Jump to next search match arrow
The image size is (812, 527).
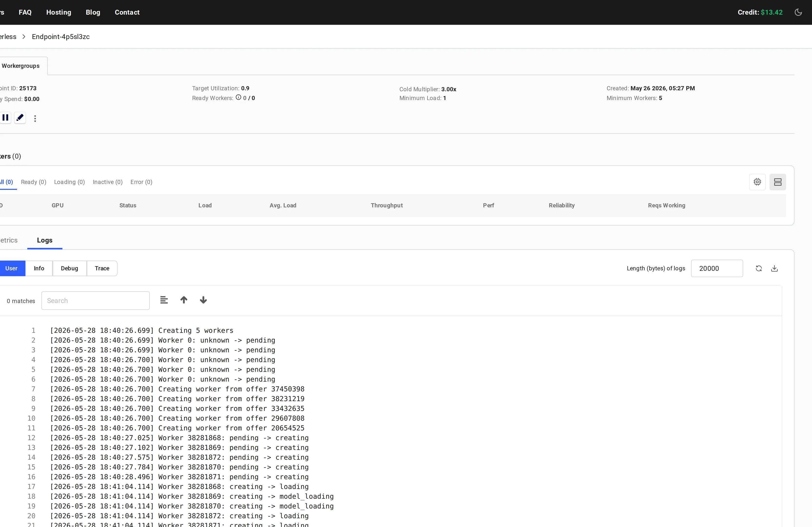tap(203, 300)
